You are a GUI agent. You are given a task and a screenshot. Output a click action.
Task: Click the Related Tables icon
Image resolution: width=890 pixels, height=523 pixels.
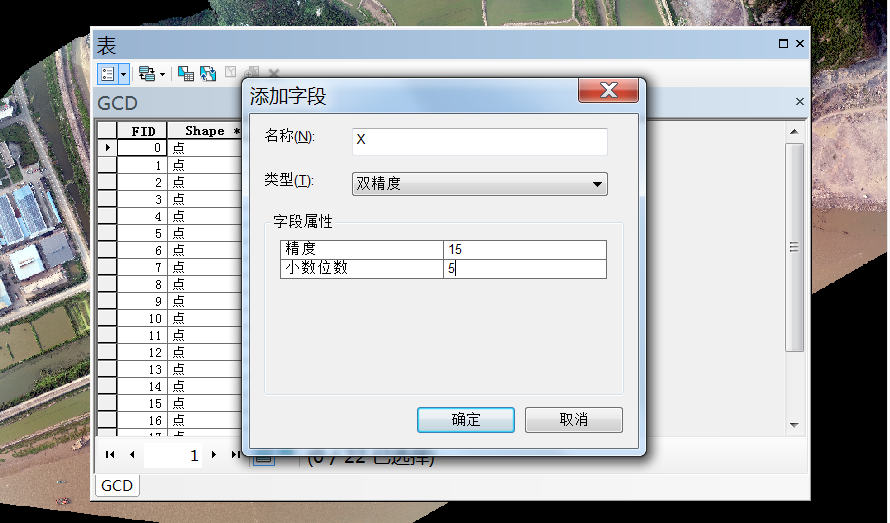[x=148, y=73]
